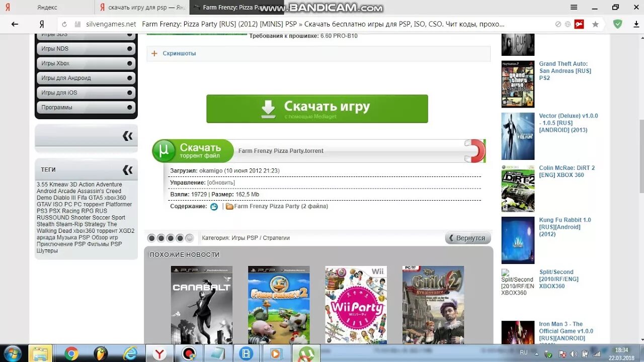The image size is (644, 362).
Task: Select the first rating dot
Action: click(x=151, y=238)
